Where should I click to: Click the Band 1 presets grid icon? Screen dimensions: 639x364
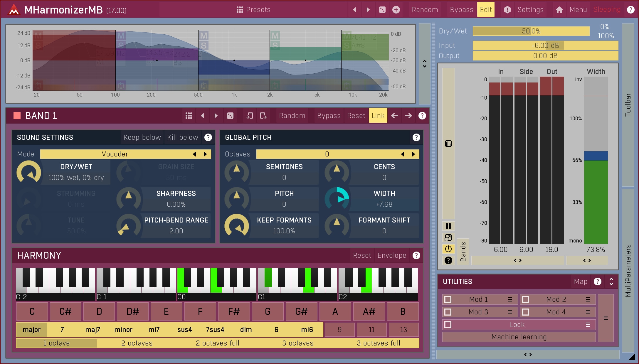pyautogui.click(x=189, y=116)
